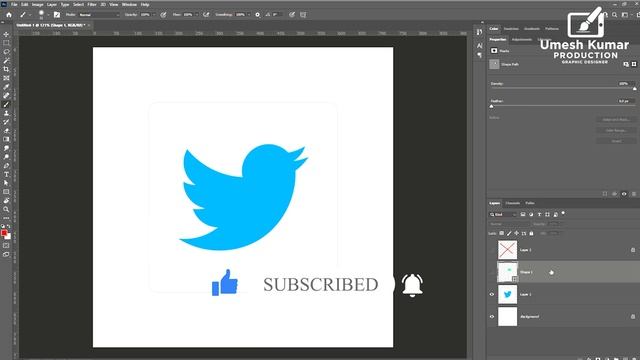Image resolution: width=640 pixels, height=360 pixels.
Task: Select the Magic Wand tool
Action: [x=6, y=60]
